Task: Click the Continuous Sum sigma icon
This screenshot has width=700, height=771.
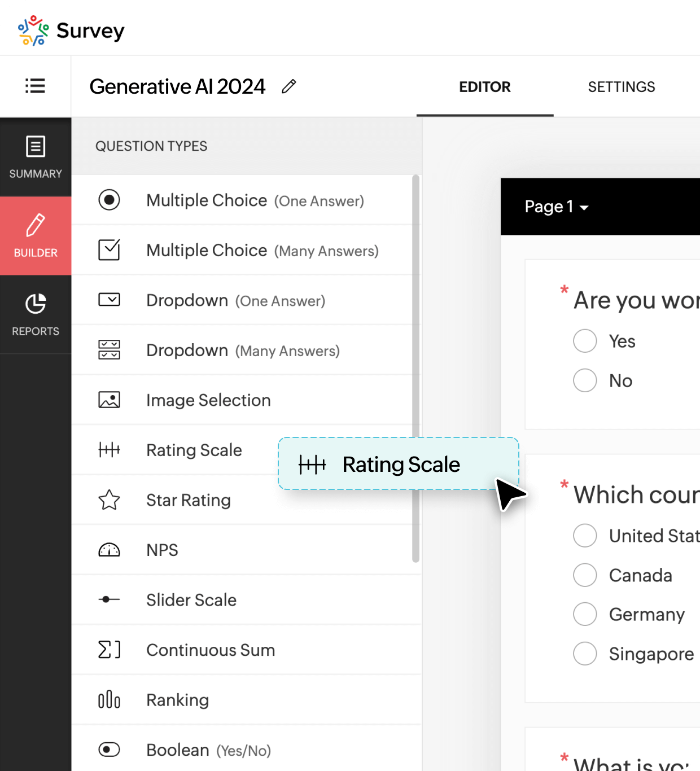Action: [x=109, y=650]
